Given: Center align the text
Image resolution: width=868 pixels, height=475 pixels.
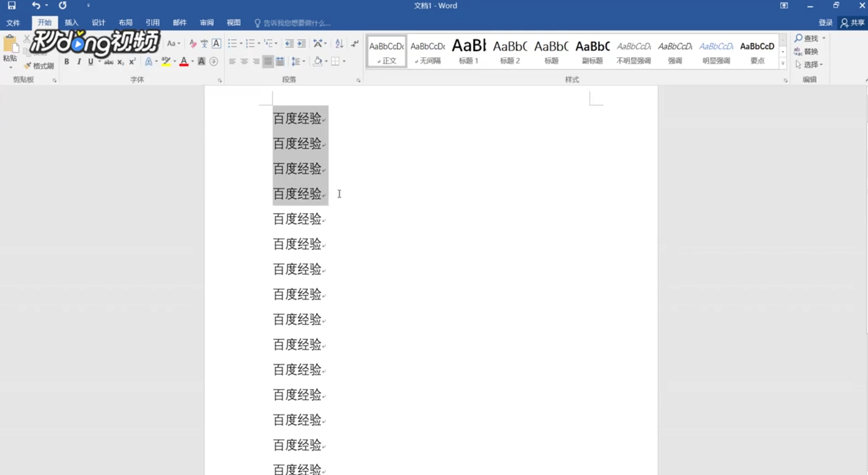Looking at the screenshot, I should click(244, 62).
